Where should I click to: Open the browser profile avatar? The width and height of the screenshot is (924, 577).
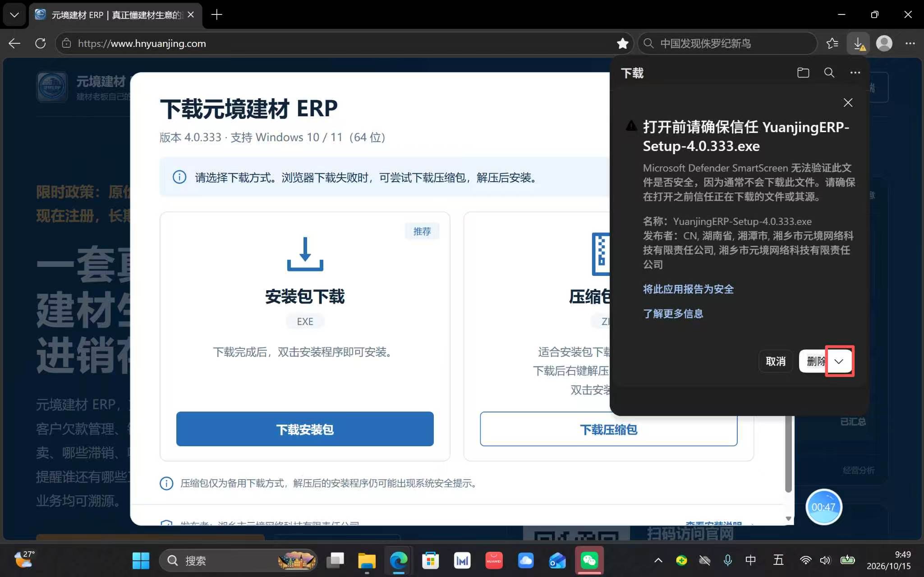pyautogui.click(x=884, y=43)
